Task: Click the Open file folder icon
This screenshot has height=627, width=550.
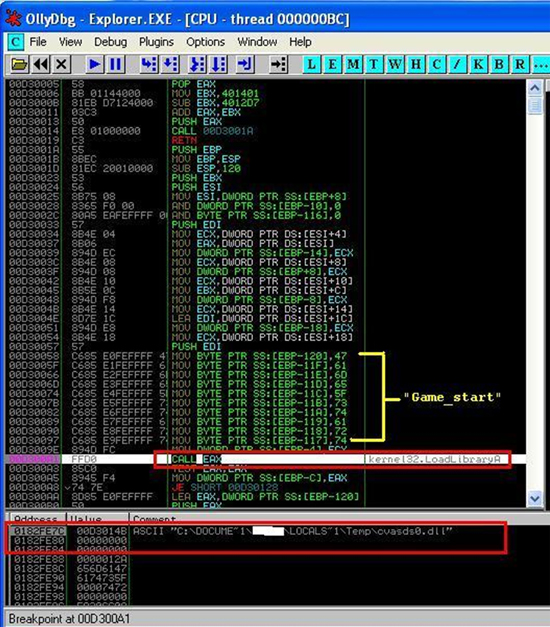Action: tap(18, 64)
